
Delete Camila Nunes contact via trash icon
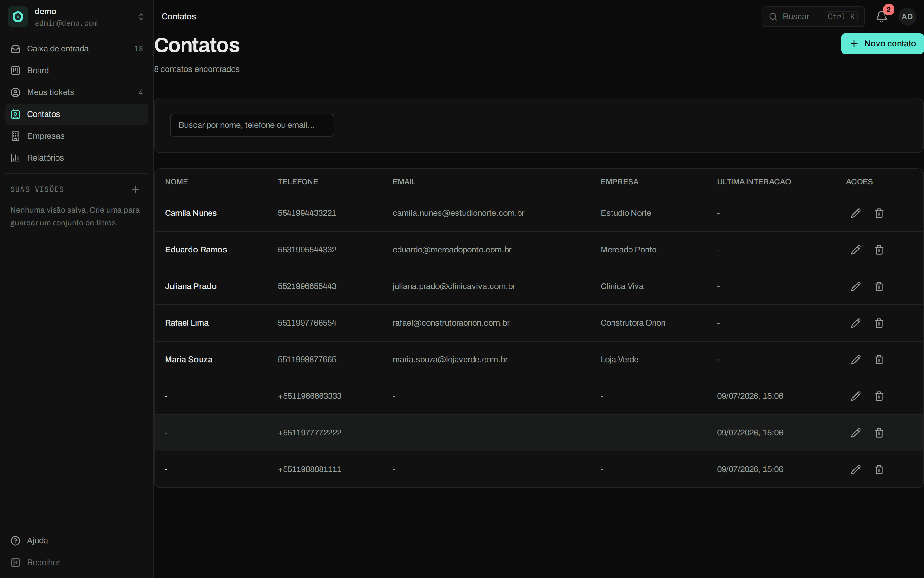pos(879,213)
